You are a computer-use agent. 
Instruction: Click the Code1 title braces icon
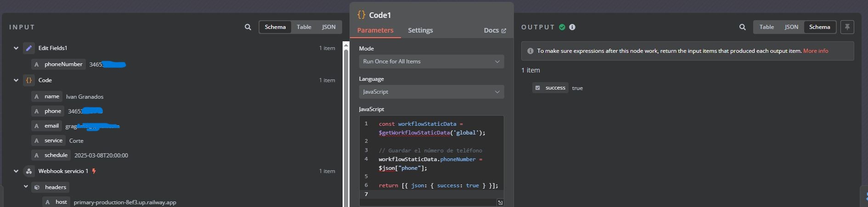[361, 15]
